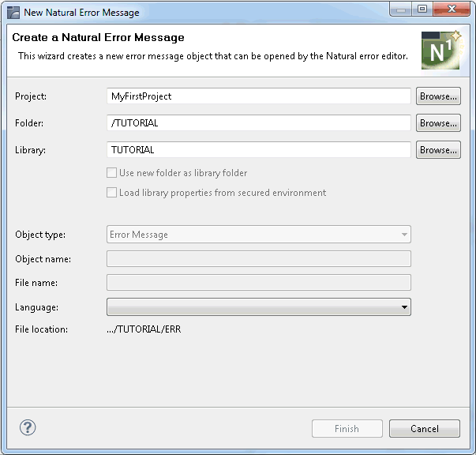Focus the Project field containing MyFirstProject

258,96
